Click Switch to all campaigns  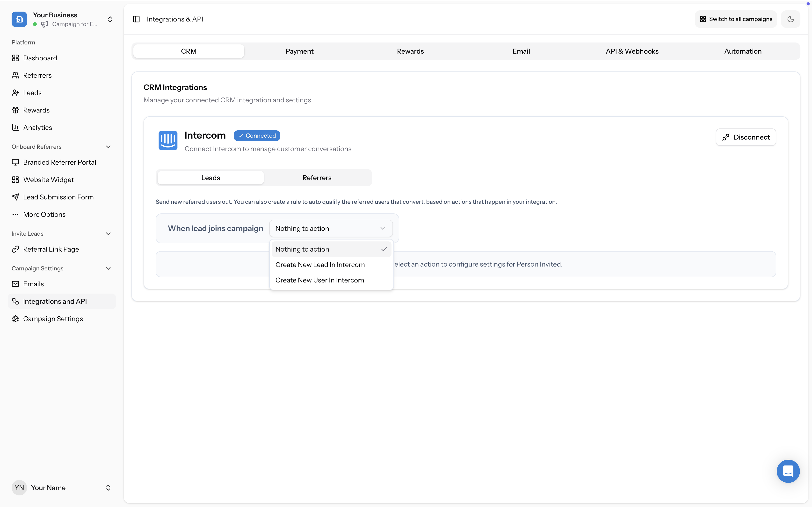[x=735, y=19]
